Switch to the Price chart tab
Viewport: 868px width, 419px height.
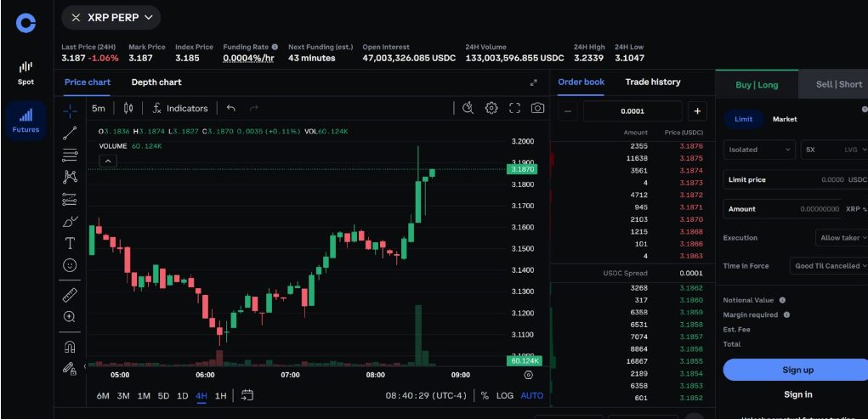pos(88,82)
